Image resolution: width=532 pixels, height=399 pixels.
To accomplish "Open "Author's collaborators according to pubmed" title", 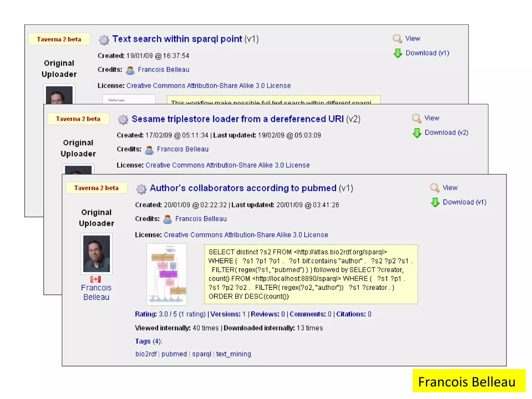I will coord(243,188).
